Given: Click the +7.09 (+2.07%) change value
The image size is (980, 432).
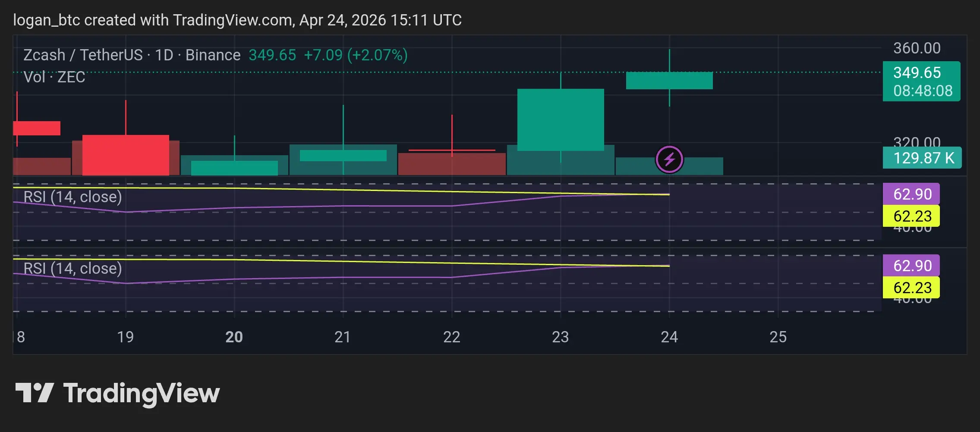Looking at the screenshot, I should click(356, 55).
